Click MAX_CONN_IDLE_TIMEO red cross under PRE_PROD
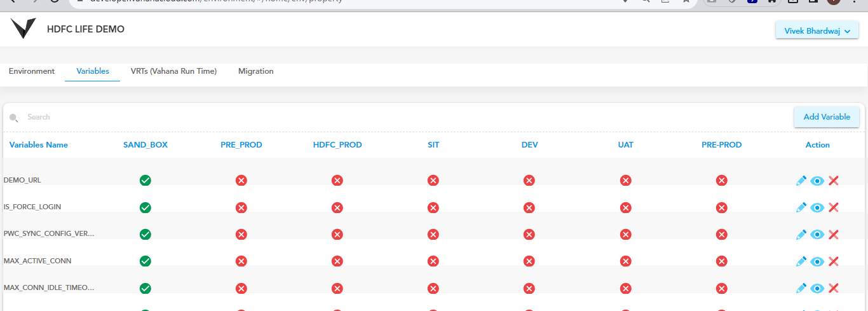This screenshot has height=311, width=868. pos(241,289)
